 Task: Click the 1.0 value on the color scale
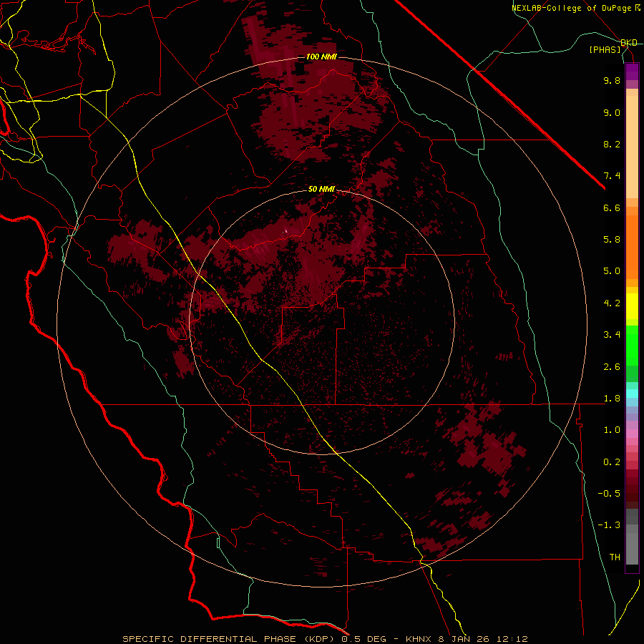(x=612, y=430)
